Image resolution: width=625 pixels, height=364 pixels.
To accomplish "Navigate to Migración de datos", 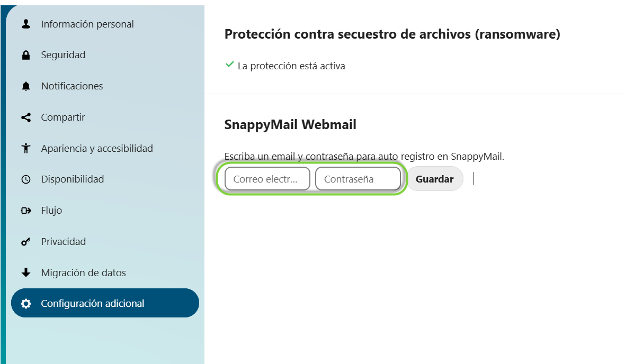I will click(84, 273).
